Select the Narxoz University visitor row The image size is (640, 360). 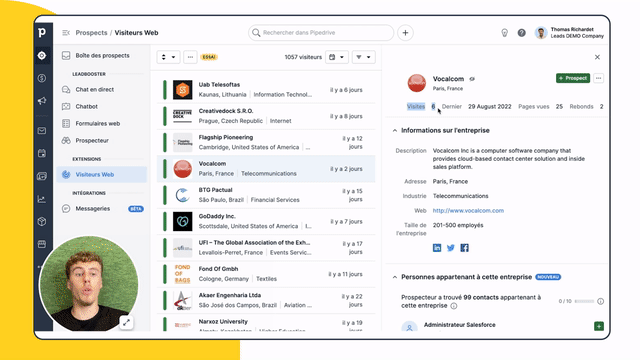[266, 323]
